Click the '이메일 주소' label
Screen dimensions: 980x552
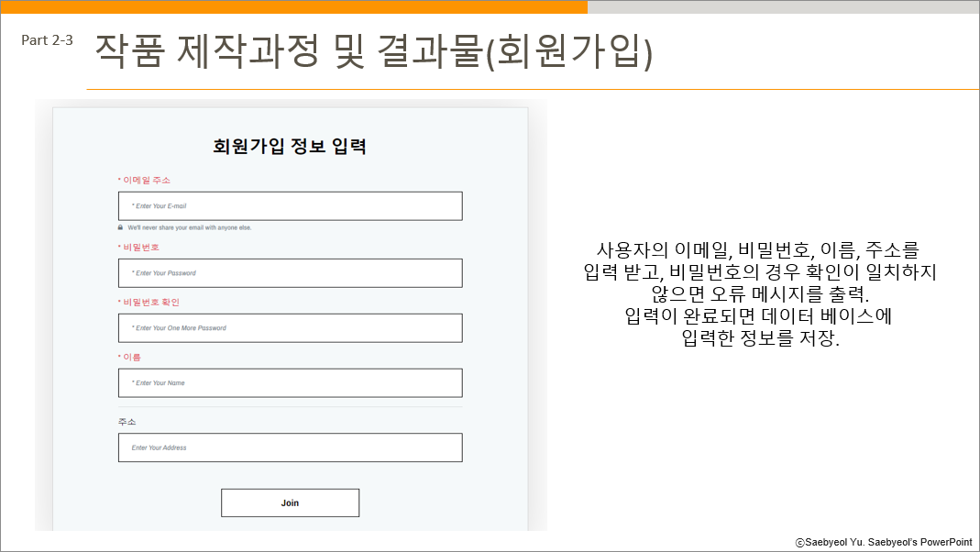point(144,180)
